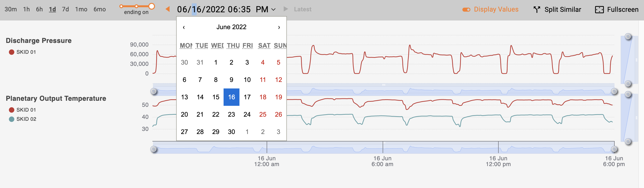Go to previous month in calendar
Viewport: 644px width, 188px height.
[x=184, y=27]
